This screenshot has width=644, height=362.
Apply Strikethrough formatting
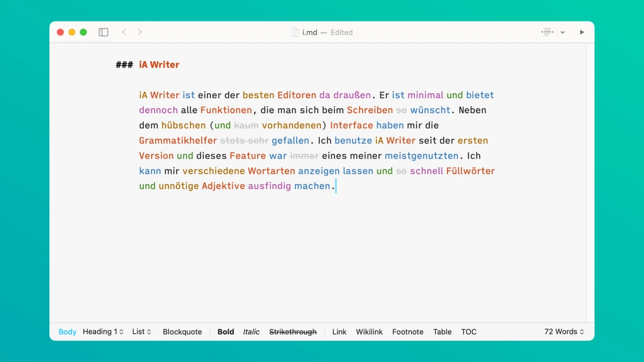coord(293,332)
